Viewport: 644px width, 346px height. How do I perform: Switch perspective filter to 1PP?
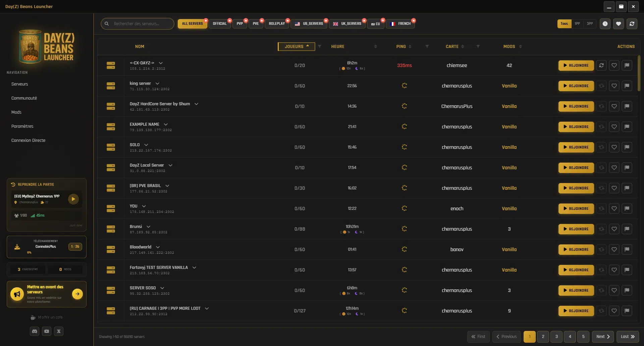point(577,24)
